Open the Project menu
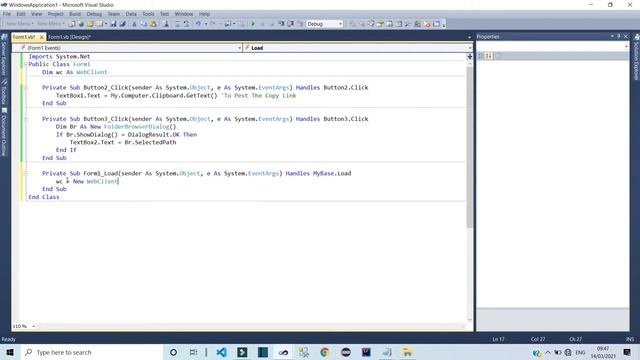Screen dimensions: 640x360 click(x=56, y=14)
